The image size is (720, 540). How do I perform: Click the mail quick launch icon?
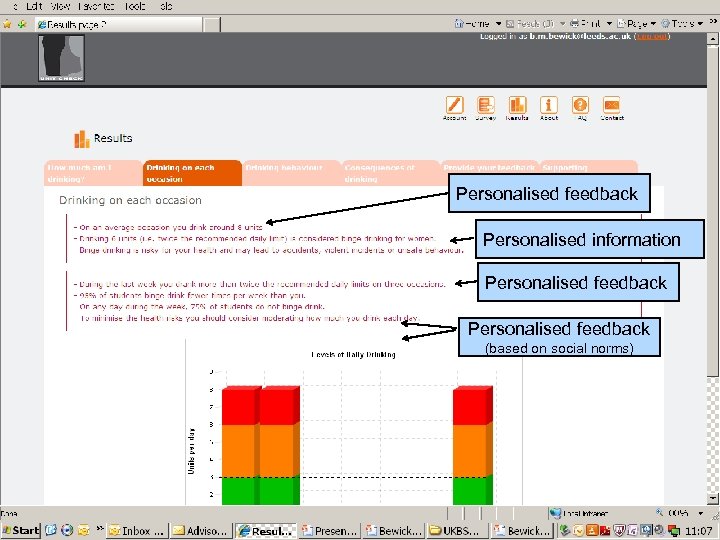pyautogui.click(x=84, y=530)
